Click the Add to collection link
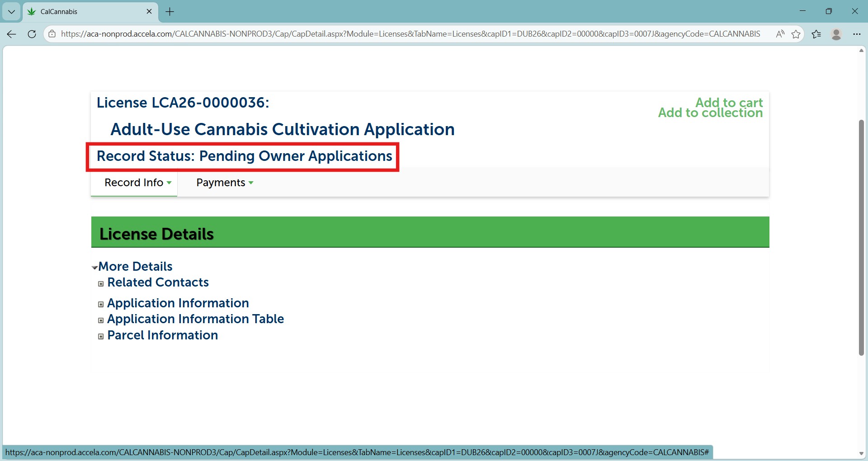868x461 pixels. pyautogui.click(x=710, y=113)
